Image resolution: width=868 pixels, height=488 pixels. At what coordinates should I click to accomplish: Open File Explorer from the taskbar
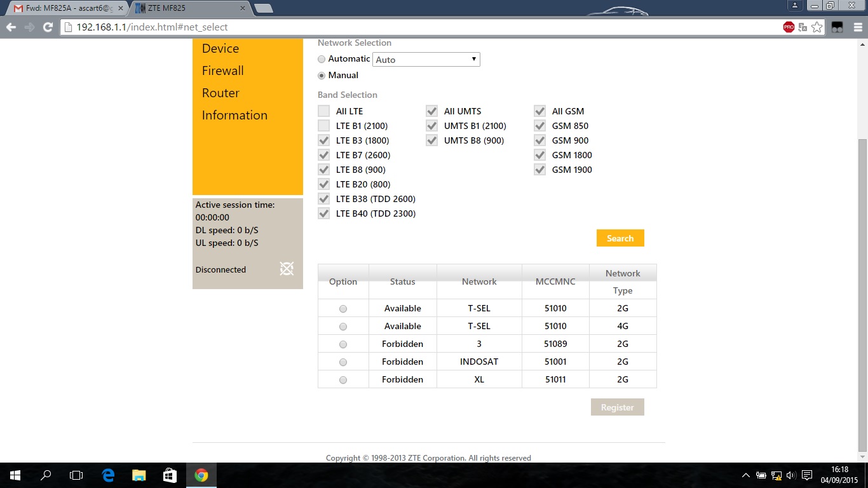139,475
